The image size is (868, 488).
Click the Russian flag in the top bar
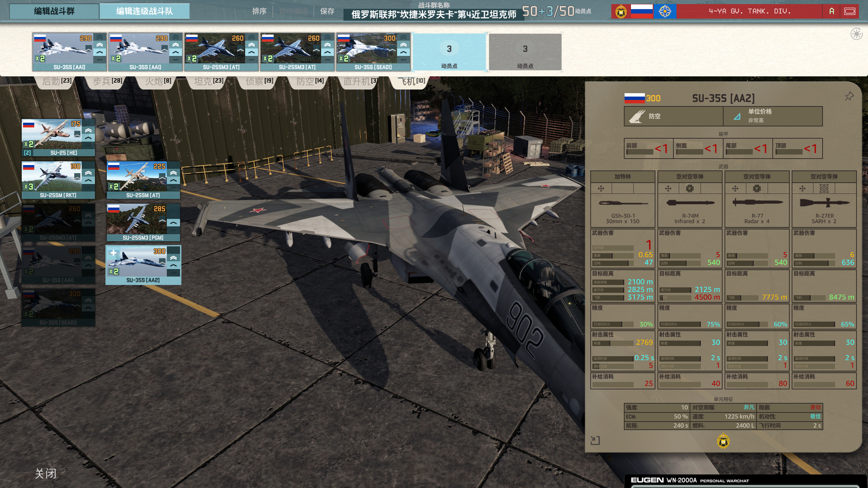pyautogui.click(x=642, y=11)
